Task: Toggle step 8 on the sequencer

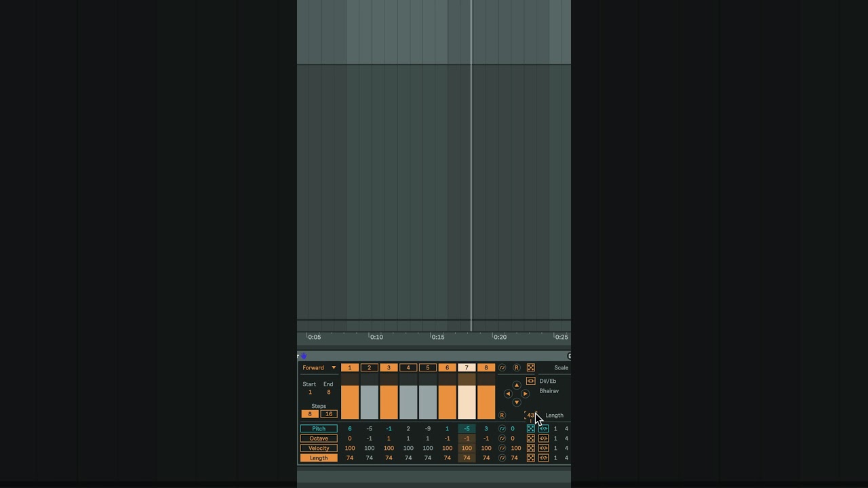Action: (x=486, y=367)
